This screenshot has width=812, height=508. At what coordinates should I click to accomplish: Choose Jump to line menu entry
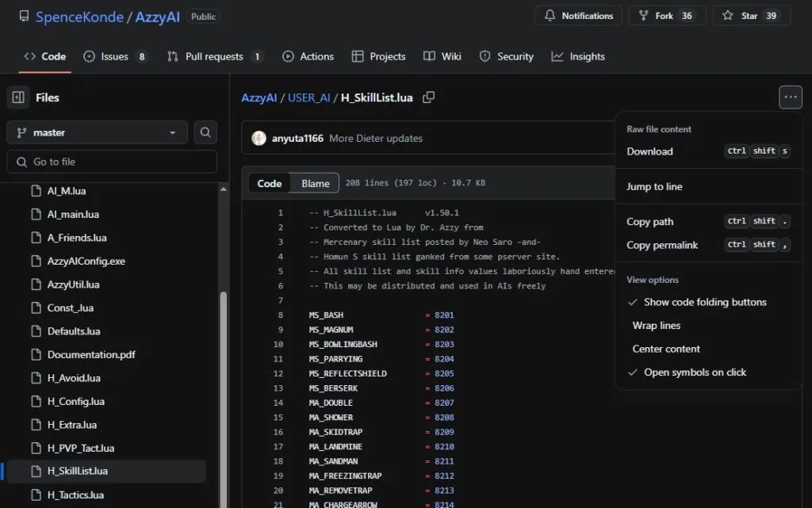coord(708,186)
